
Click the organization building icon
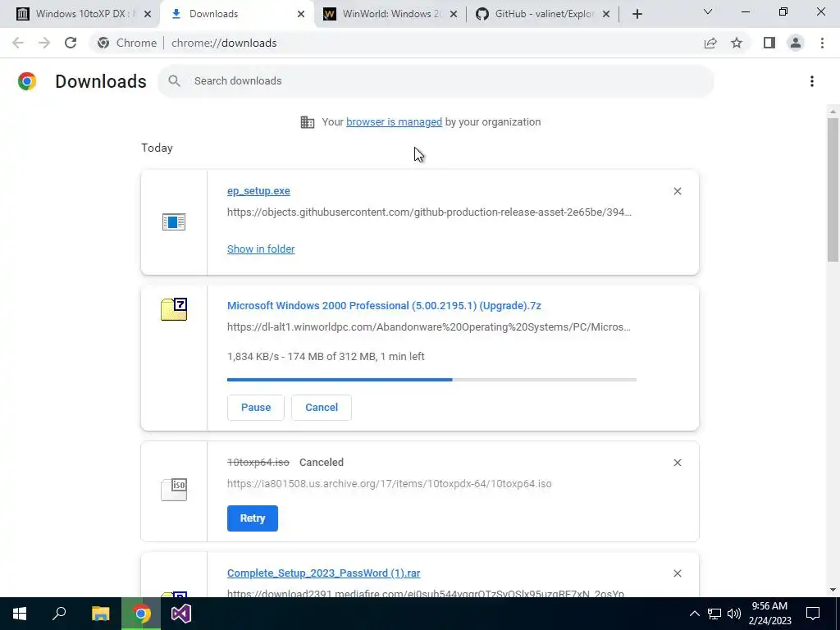[308, 122]
